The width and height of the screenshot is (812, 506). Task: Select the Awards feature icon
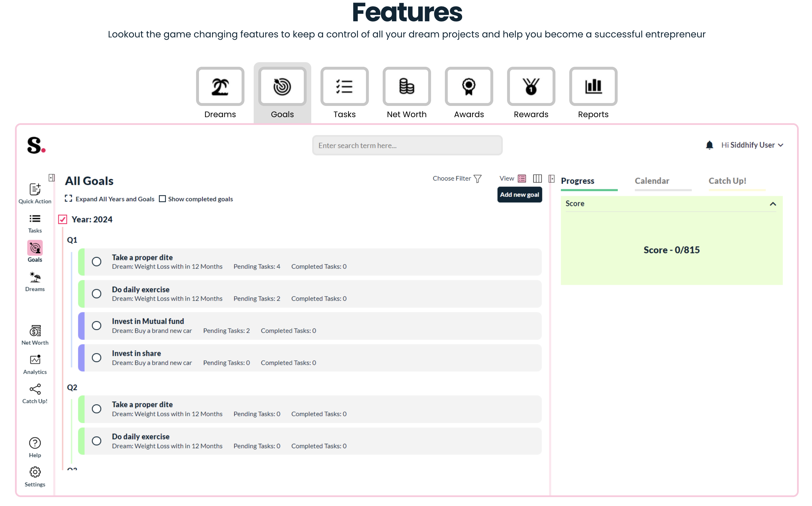coord(468,87)
